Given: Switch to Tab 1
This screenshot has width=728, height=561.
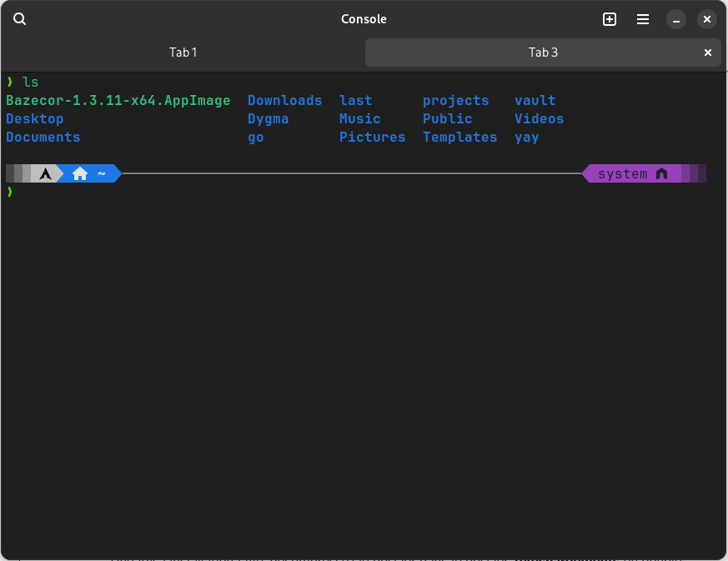Looking at the screenshot, I should pos(183,53).
